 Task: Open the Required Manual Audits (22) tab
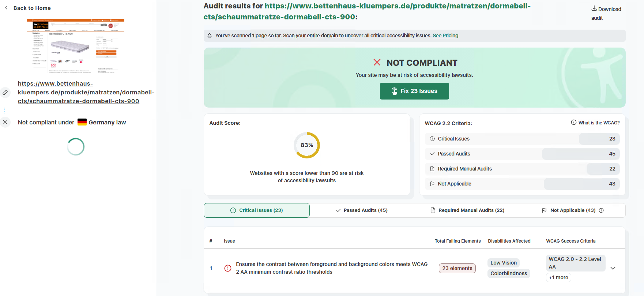click(467, 210)
